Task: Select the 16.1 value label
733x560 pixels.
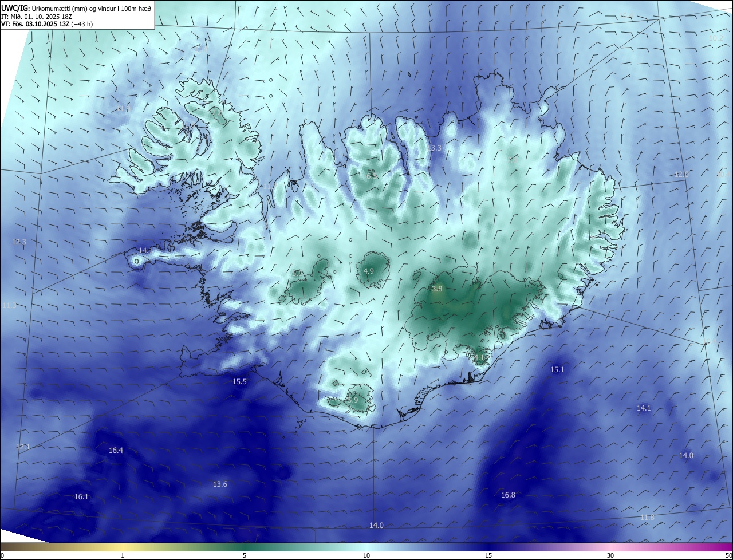Action: 81,497
